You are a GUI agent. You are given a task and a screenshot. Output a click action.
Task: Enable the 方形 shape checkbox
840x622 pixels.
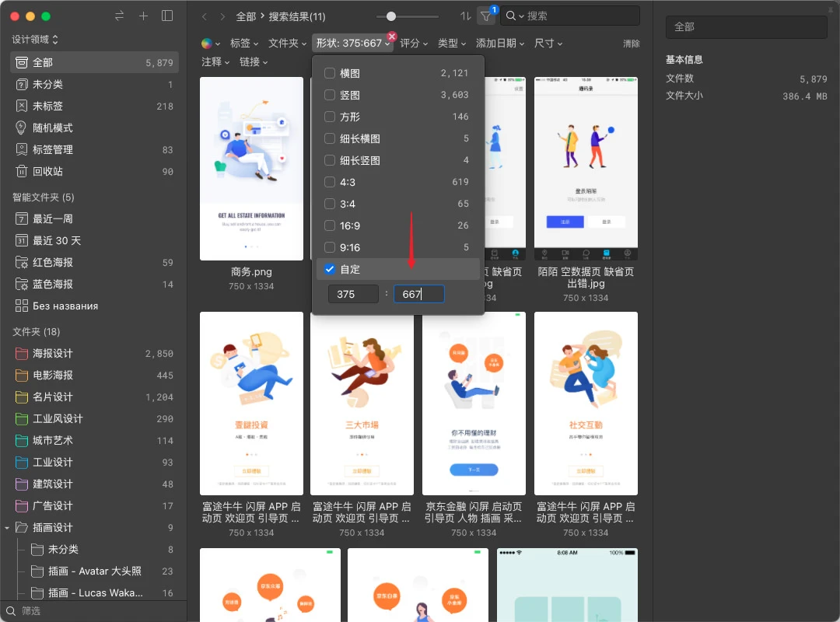click(330, 117)
